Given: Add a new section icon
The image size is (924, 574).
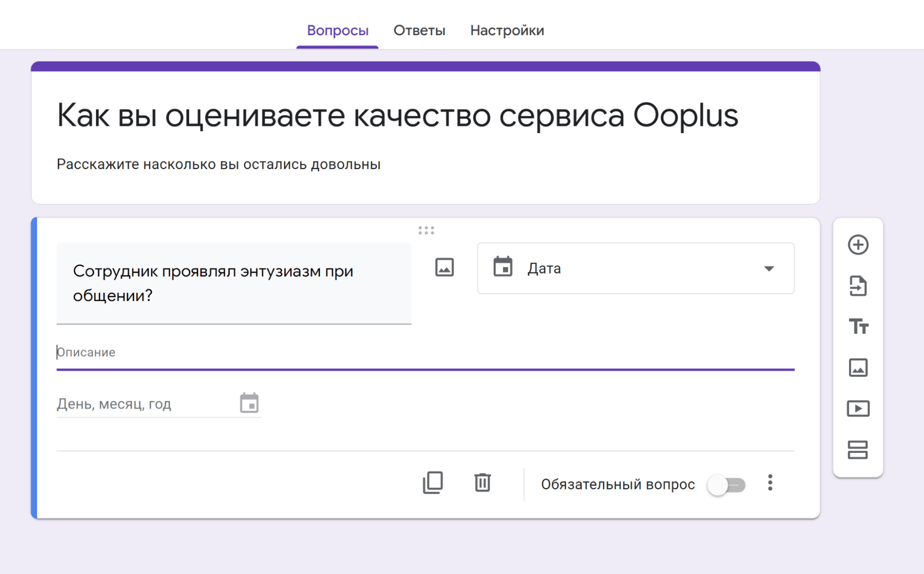Looking at the screenshot, I should [x=858, y=450].
